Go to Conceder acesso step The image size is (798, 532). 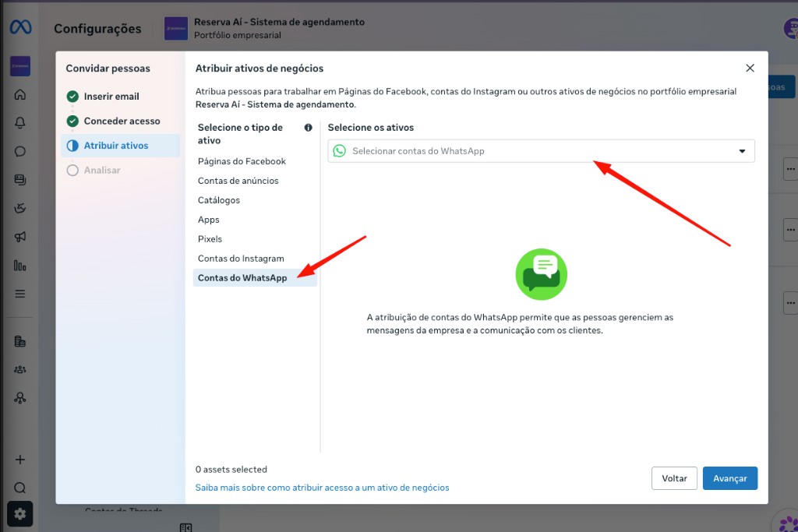122,121
